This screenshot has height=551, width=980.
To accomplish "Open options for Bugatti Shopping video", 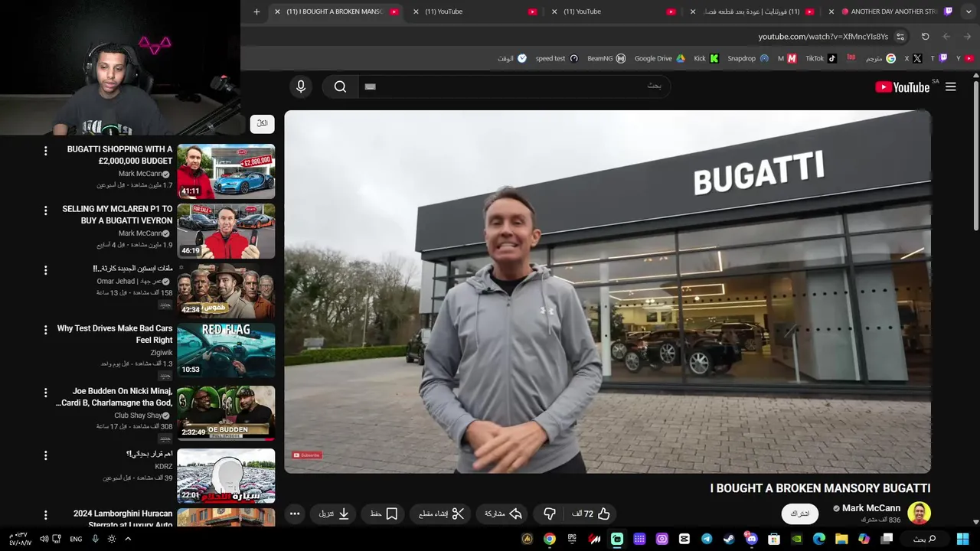I will (x=45, y=151).
